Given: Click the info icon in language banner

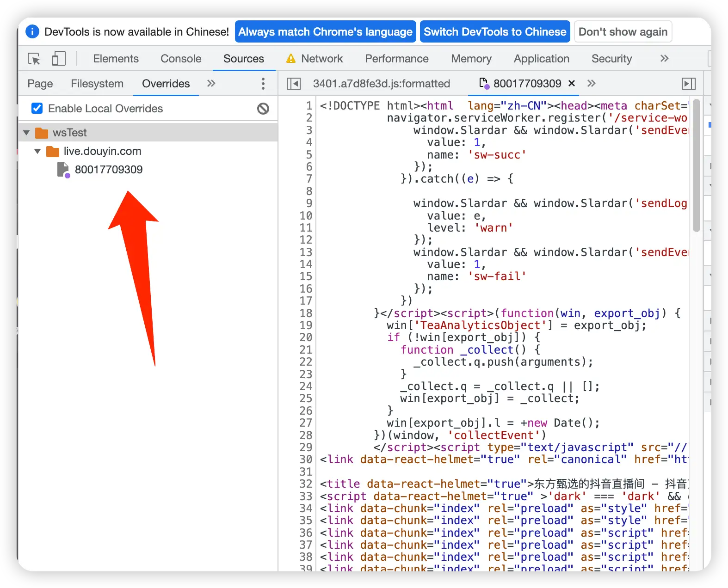Looking at the screenshot, I should pos(32,31).
